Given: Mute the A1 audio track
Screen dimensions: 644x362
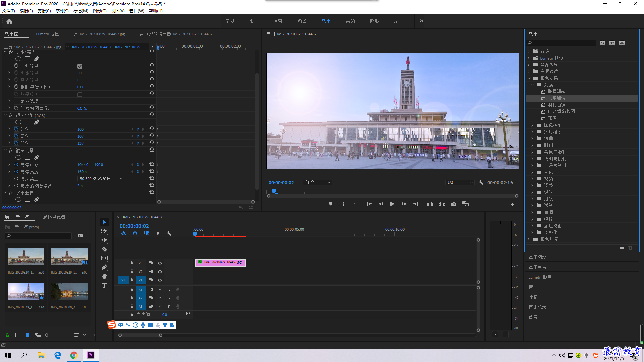Looking at the screenshot, I should [x=160, y=290].
